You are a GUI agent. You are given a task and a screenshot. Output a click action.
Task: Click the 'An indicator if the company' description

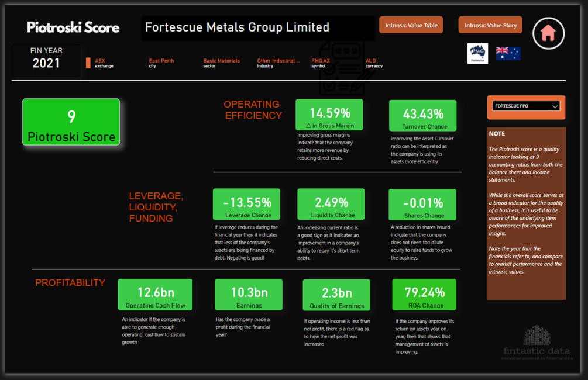click(x=153, y=331)
